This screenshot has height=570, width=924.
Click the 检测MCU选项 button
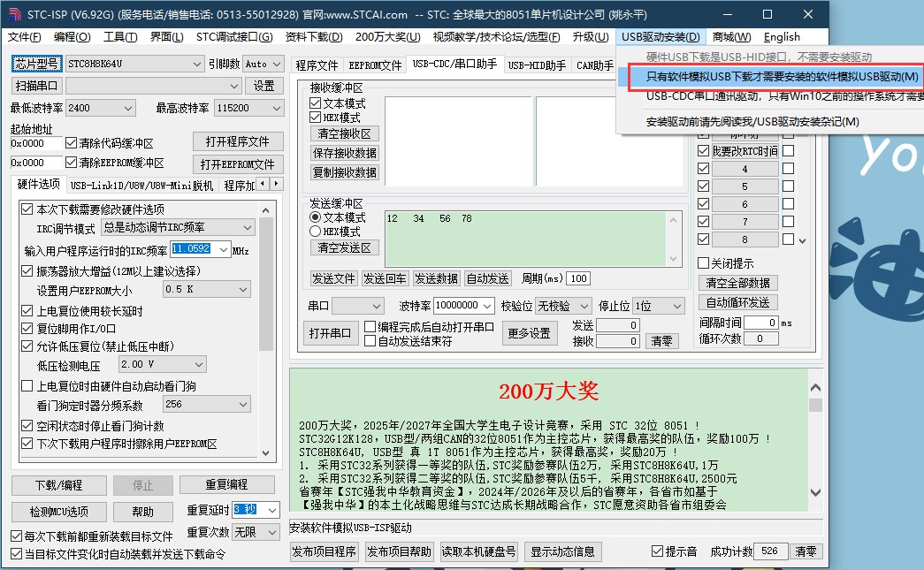(x=59, y=512)
